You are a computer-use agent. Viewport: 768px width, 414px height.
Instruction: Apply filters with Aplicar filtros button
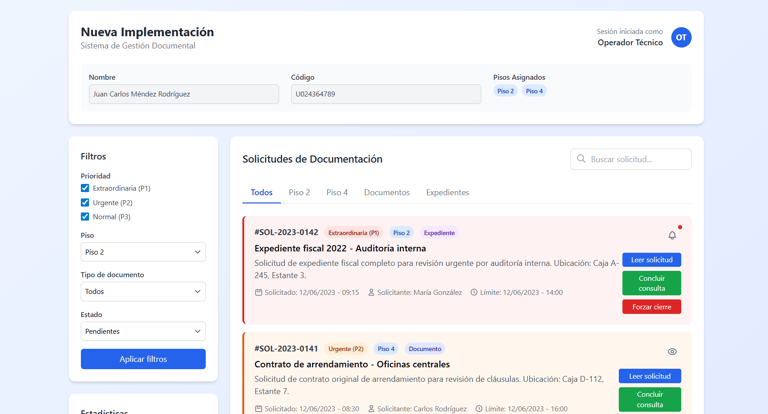pos(143,359)
